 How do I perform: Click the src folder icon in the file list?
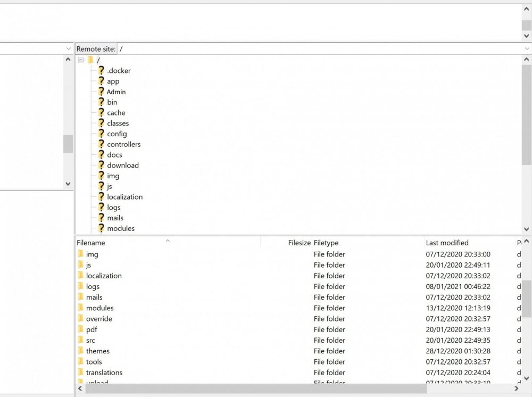80,340
